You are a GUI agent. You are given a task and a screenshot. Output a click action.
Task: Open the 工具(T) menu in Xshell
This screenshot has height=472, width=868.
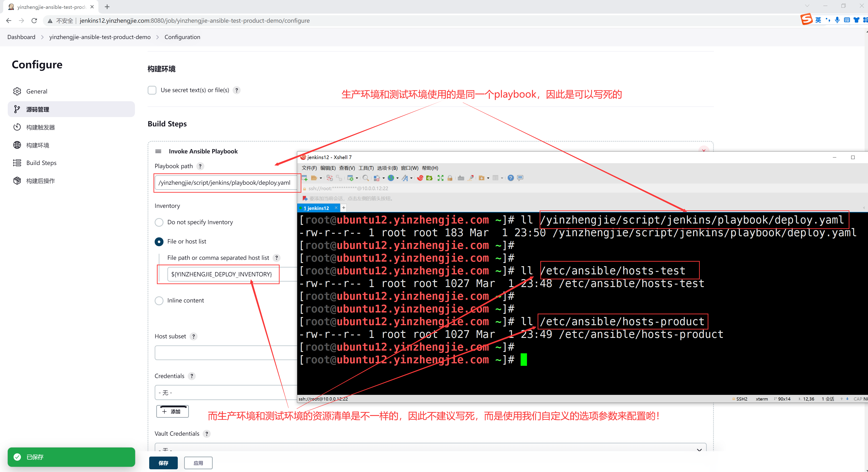(366, 168)
